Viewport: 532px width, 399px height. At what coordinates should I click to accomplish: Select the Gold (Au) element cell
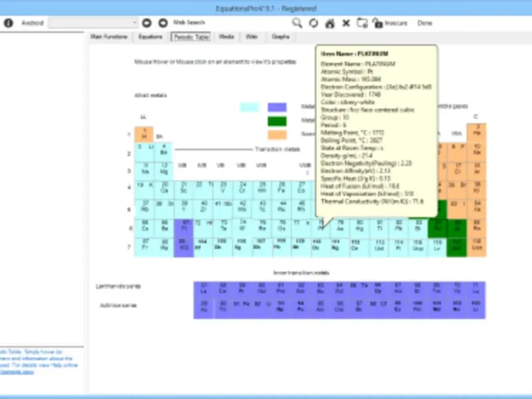tap(340, 228)
